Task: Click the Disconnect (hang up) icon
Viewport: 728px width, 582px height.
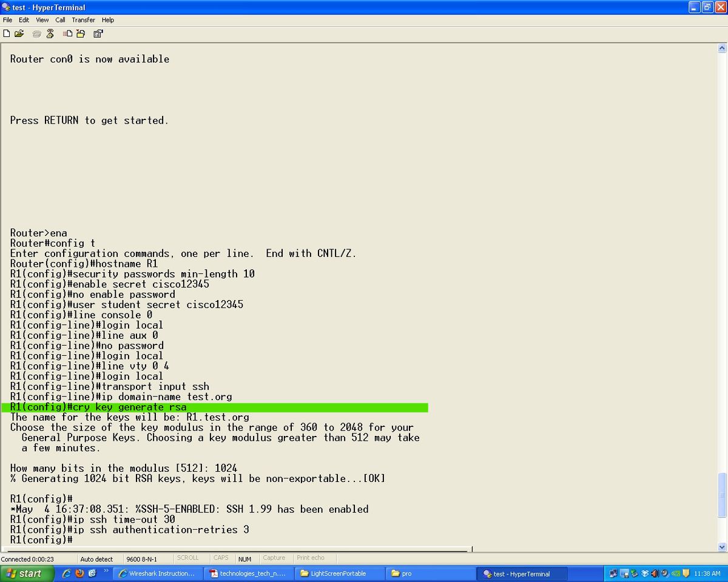Action: pyautogui.click(x=49, y=33)
